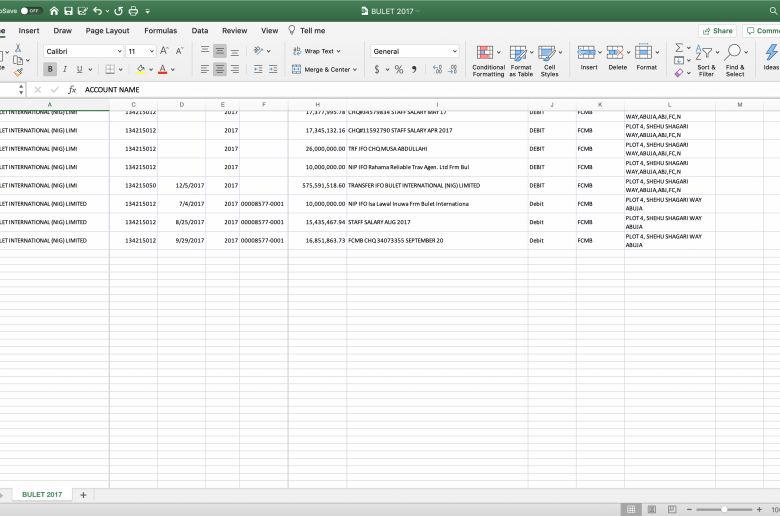The image size is (780, 516).
Task: Open Sort & Filter
Action: pos(706,60)
